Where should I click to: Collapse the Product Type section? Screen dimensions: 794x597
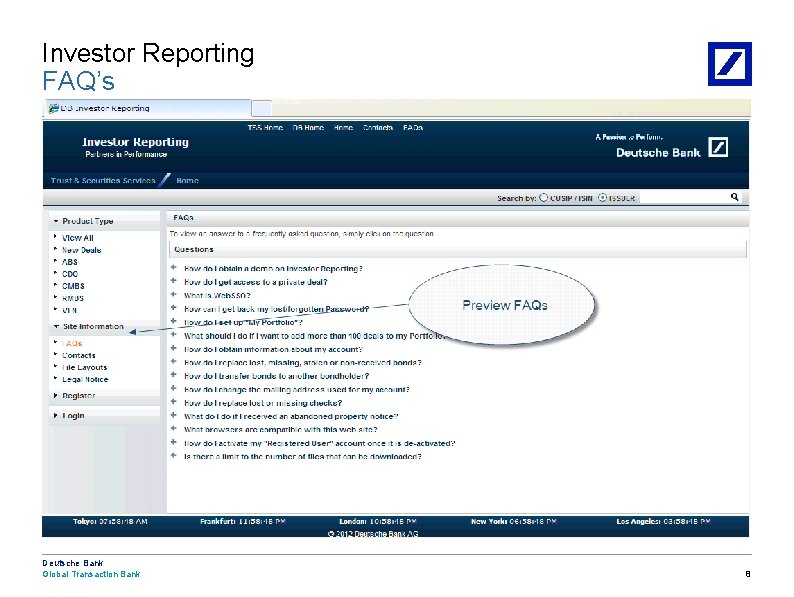(x=56, y=221)
